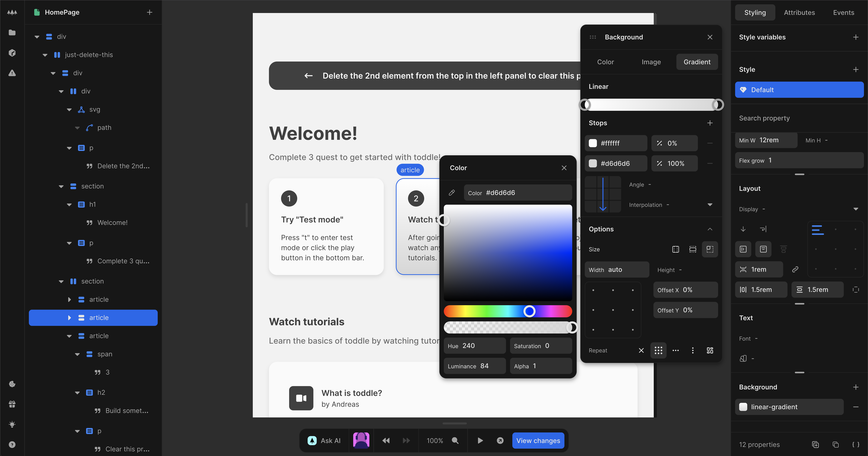Click the #d6d6d6 stop color swatch
This screenshot has height=456, width=868.
[593, 163]
